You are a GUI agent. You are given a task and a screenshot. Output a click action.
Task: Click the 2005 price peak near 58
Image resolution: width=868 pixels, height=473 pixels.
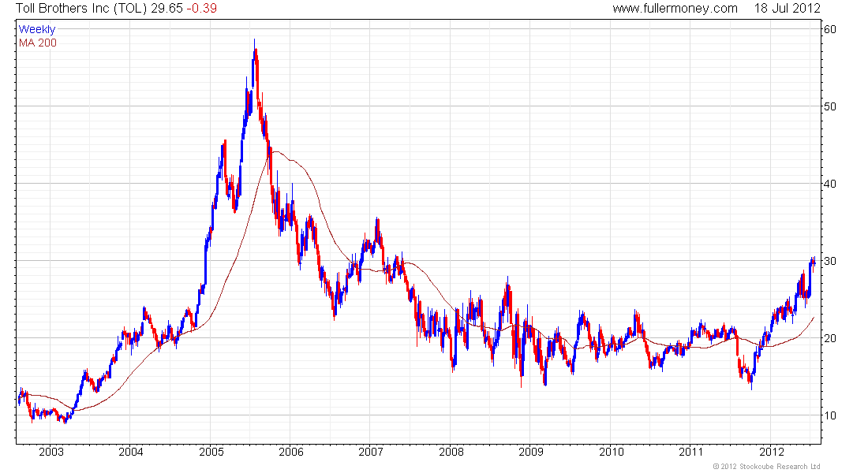255,50
